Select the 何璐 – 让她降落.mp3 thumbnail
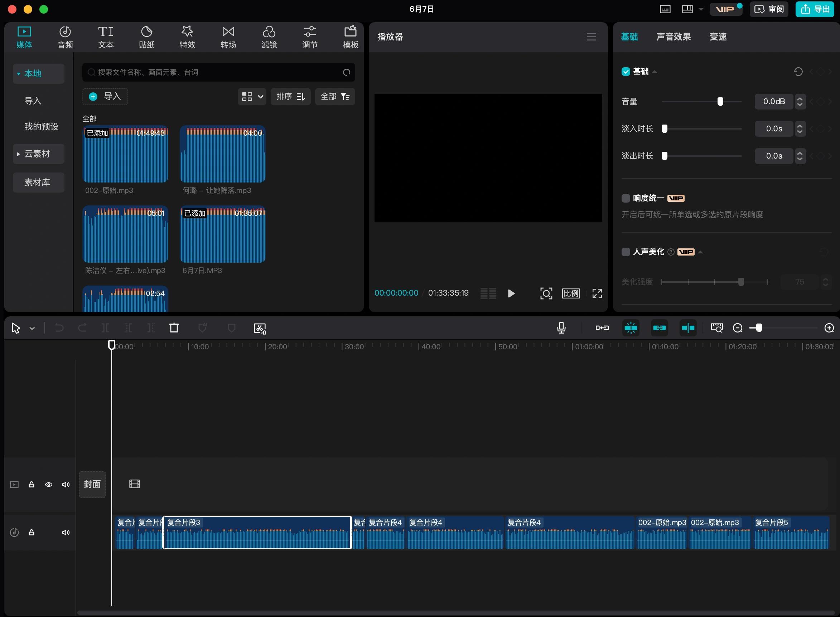840x617 pixels. tap(223, 154)
